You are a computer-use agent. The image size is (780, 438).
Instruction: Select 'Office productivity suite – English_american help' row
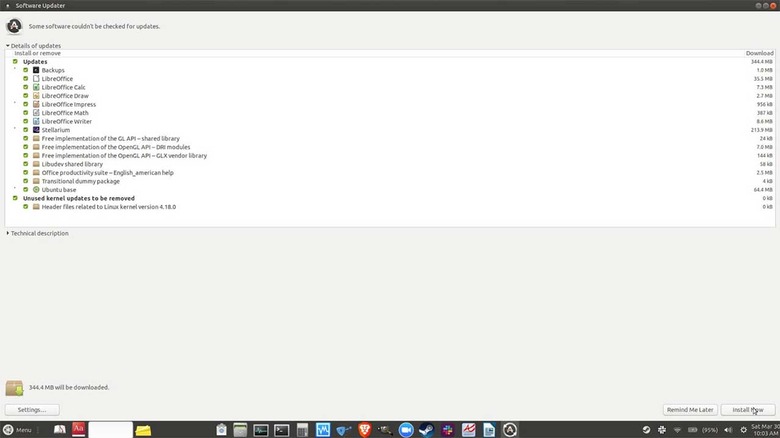point(107,173)
